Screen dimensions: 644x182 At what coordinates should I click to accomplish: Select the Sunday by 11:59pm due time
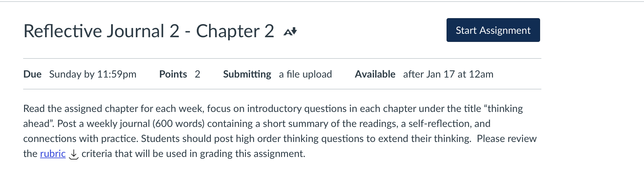(x=93, y=74)
